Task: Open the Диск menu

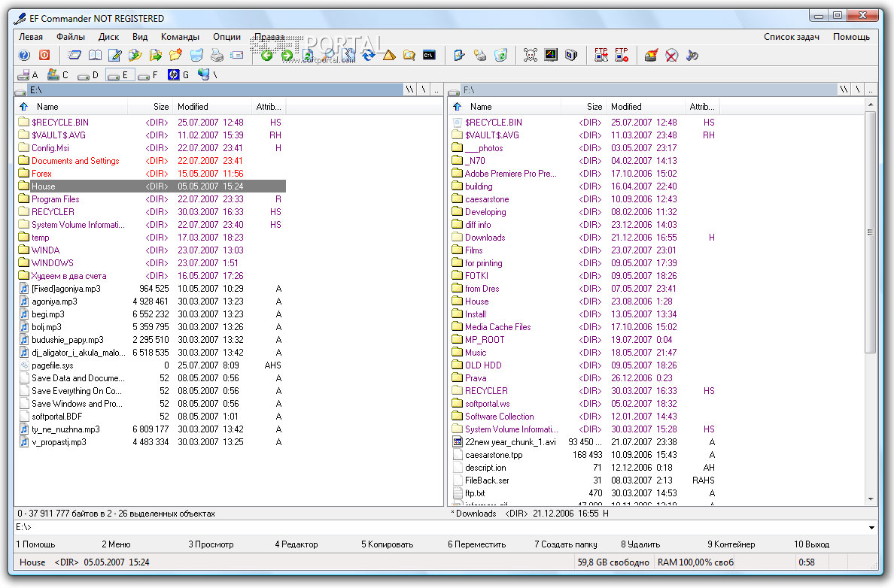Action: [x=108, y=36]
